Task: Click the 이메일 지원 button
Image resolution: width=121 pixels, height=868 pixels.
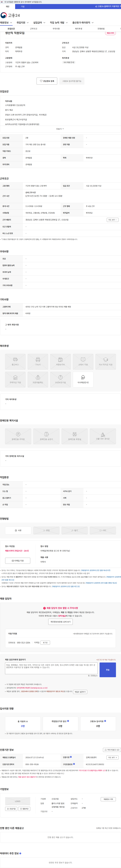Action: click(18, 561)
